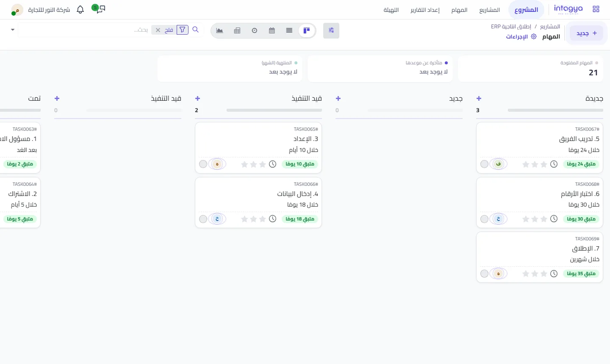Select the المشروع app menu tab
This screenshot has height=364, width=610.
tap(526, 10)
